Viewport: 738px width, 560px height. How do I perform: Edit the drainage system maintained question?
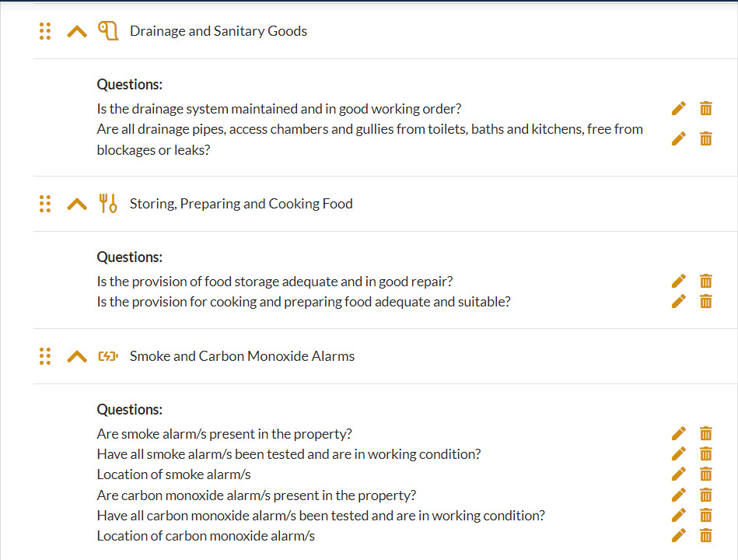coord(678,109)
